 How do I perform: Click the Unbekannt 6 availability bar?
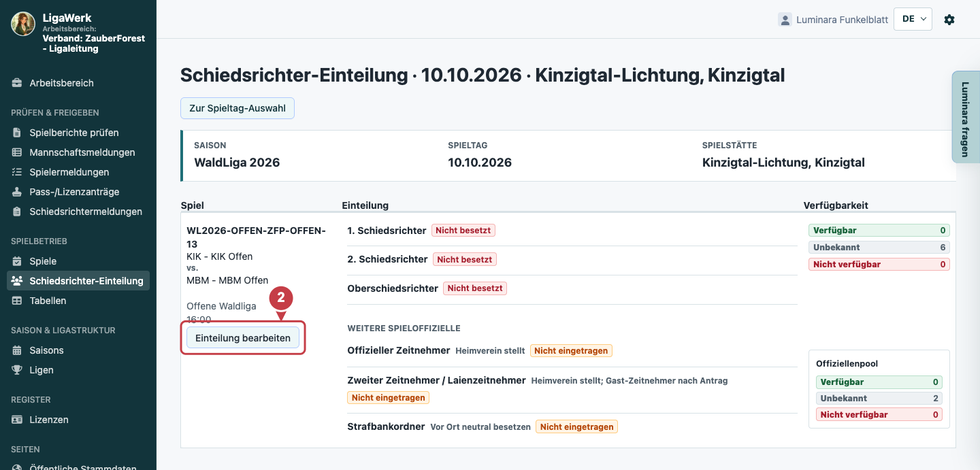click(879, 248)
